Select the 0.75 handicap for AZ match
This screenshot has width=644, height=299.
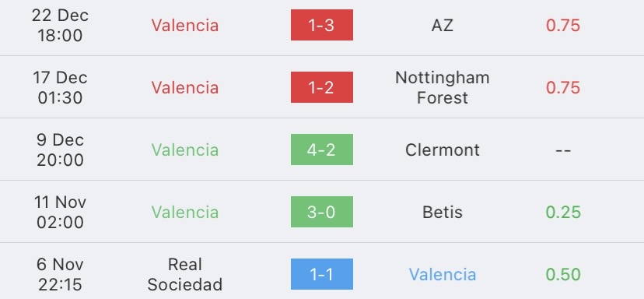pyautogui.click(x=563, y=26)
